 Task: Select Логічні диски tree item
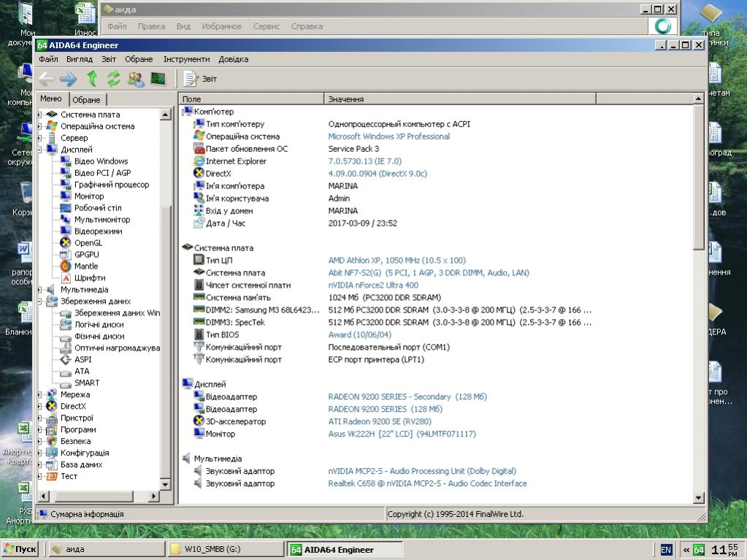pos(99,324)
